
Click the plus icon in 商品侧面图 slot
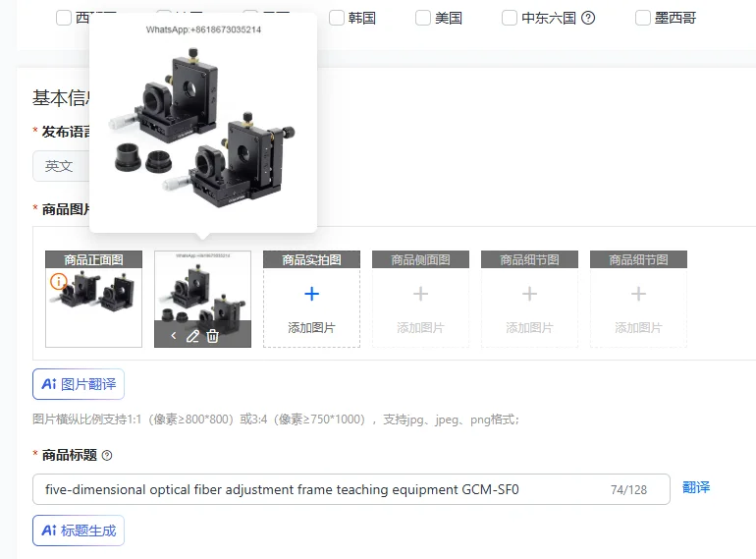[420, 294]
